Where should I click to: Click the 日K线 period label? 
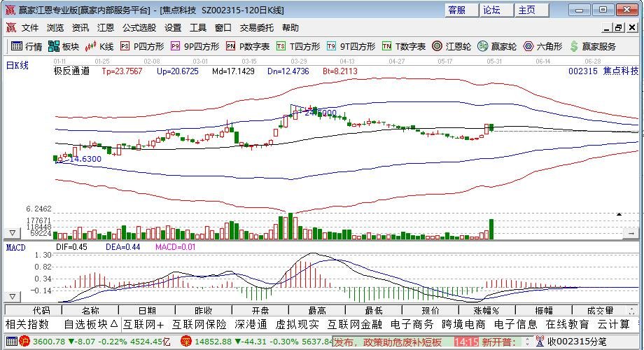17,65
